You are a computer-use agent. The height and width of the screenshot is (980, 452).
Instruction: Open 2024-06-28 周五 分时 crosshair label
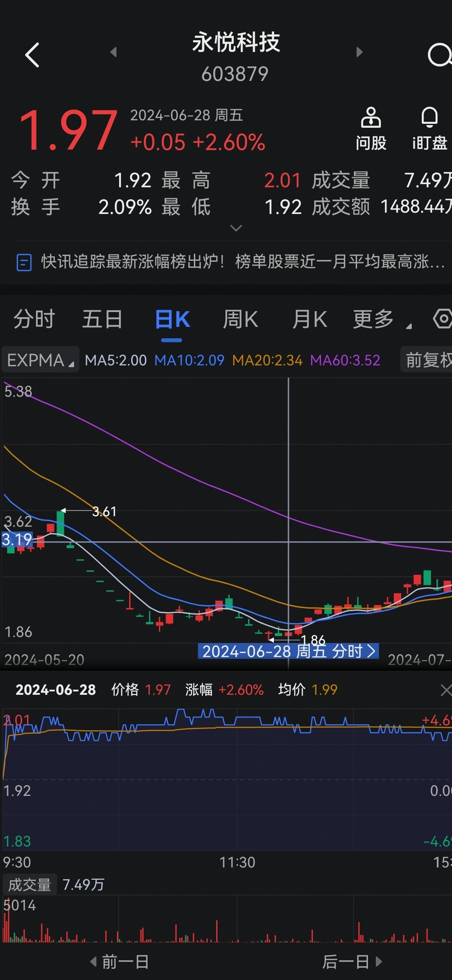pos(288,651)
